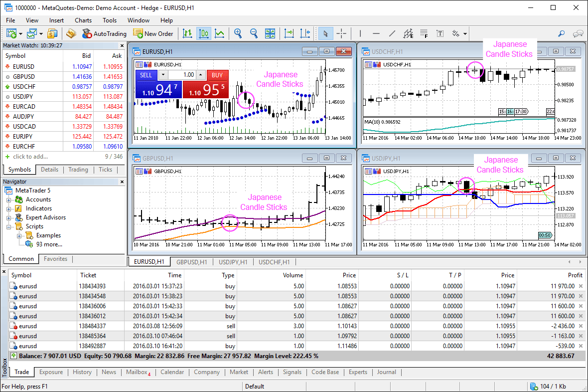Screen dimensions: 588x392
Task: Select the text label tool
Action: 440,34
